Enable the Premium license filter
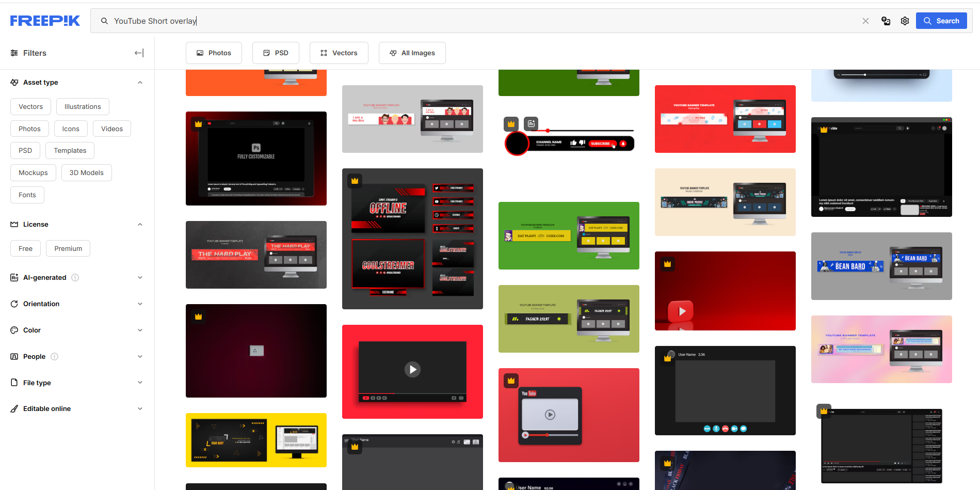980x490 pixels. click(68, 248)
